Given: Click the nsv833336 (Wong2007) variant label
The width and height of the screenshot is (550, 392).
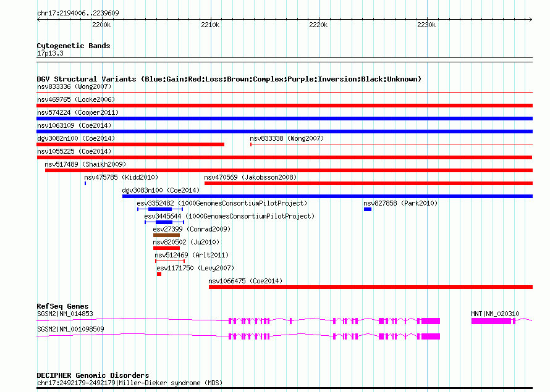Looking at the screenshot, I should pos(74,86).
